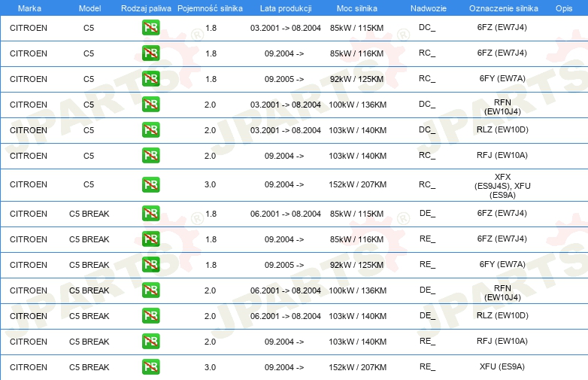
Task: Click CITROEN in the C5 BREAK 3.0 row
Action: click(x=29, y=367)
